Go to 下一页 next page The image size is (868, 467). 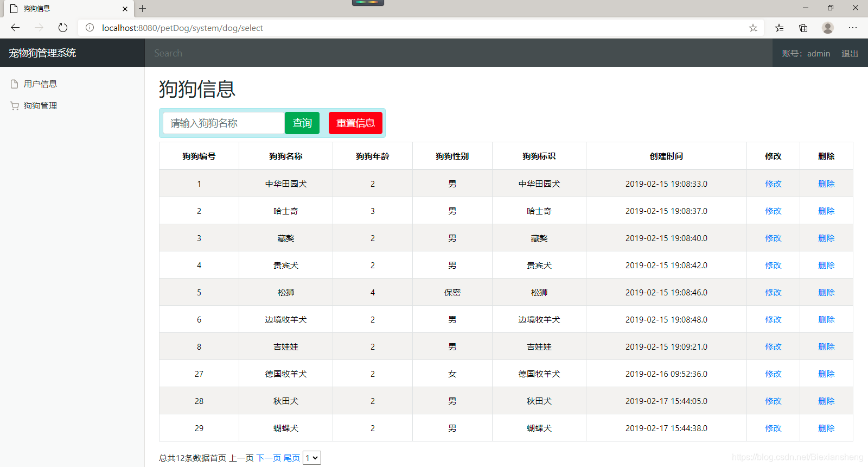pyautogui.click(x=269, y=458)
